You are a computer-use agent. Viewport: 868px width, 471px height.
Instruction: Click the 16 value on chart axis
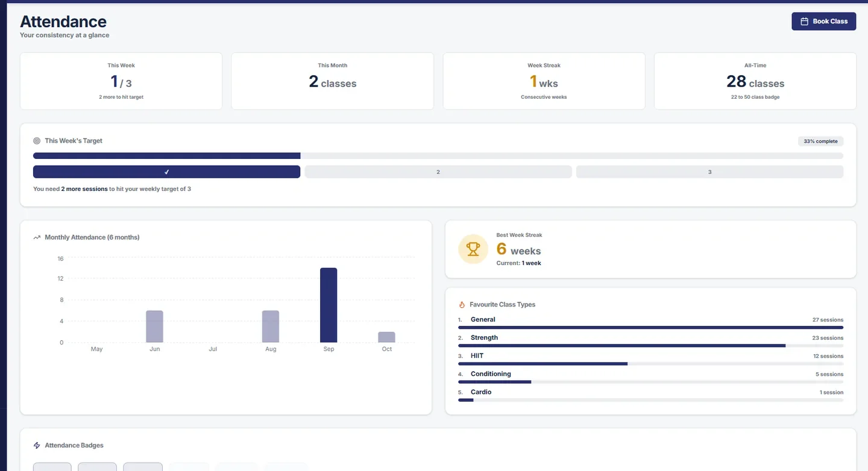pyautogui.click(x=60, y=259)
